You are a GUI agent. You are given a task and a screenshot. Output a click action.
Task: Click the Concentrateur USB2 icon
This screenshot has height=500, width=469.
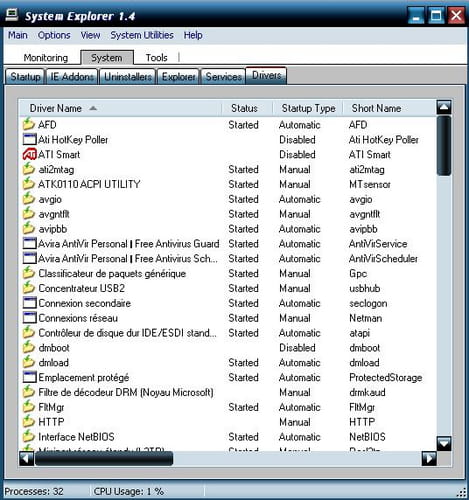coord(29,288)
